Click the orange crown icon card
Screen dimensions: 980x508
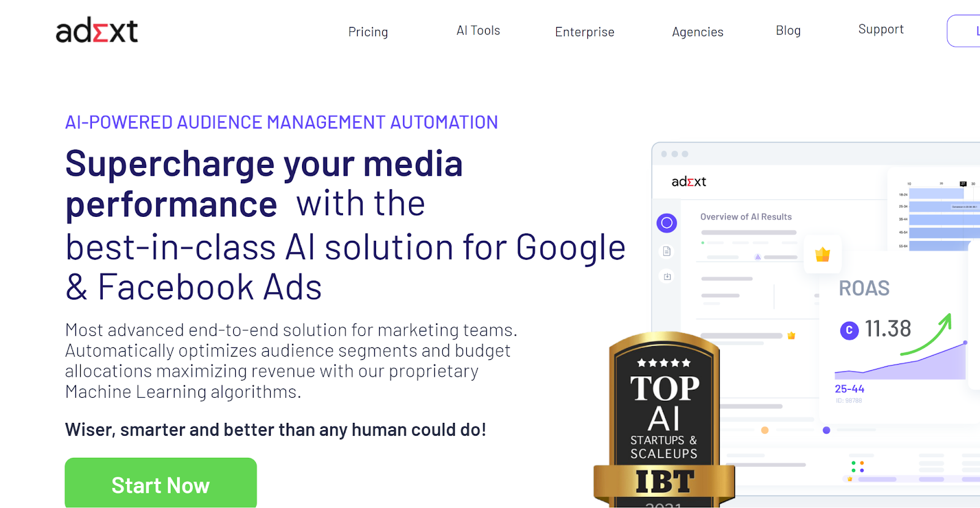823,254
